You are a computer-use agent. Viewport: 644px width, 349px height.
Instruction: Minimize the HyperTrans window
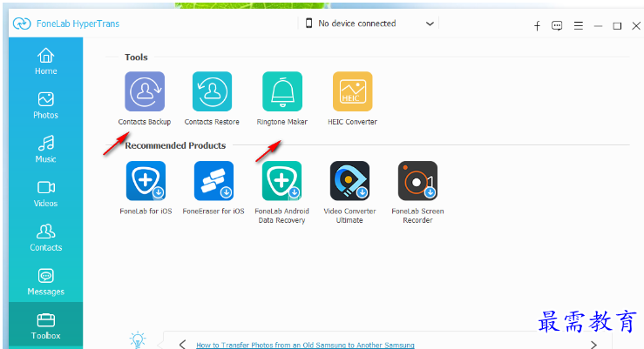[x=598, y=26]
